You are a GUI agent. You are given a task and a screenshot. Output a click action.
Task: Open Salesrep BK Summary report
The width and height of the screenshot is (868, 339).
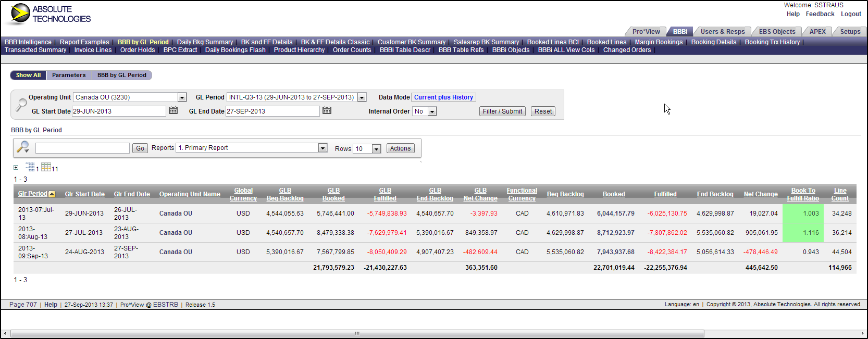(x=486, y=42)
